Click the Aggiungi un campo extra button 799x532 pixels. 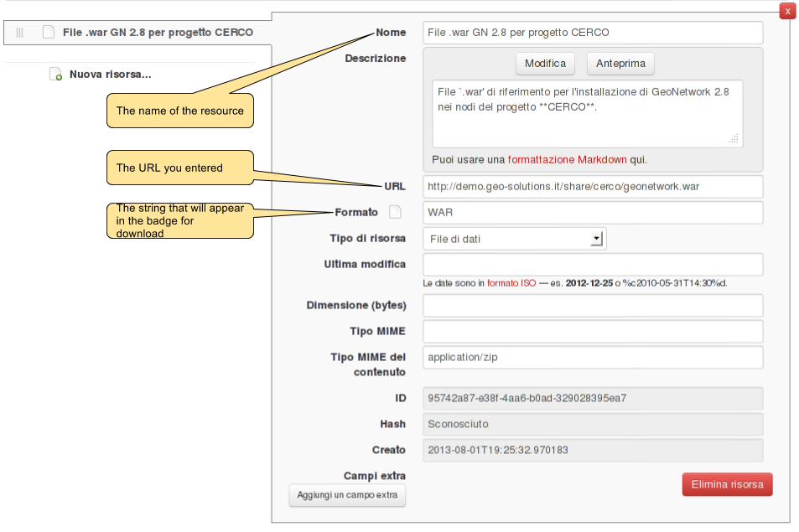347,495
